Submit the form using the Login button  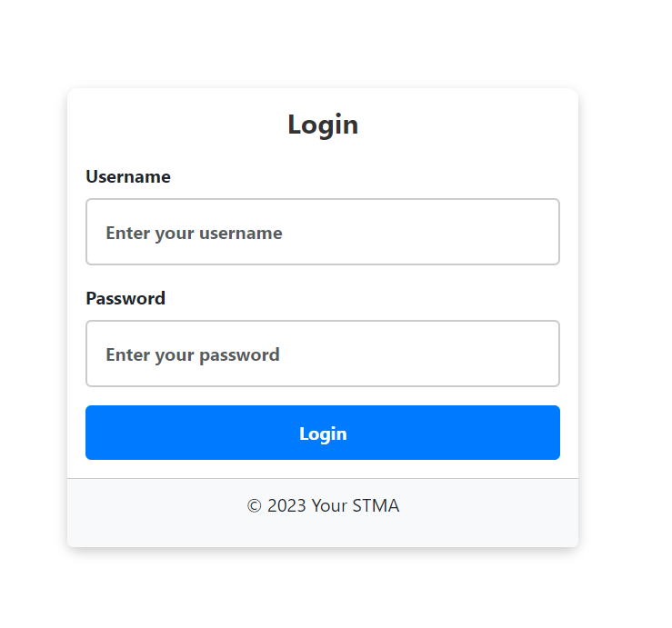coord(322,433)
